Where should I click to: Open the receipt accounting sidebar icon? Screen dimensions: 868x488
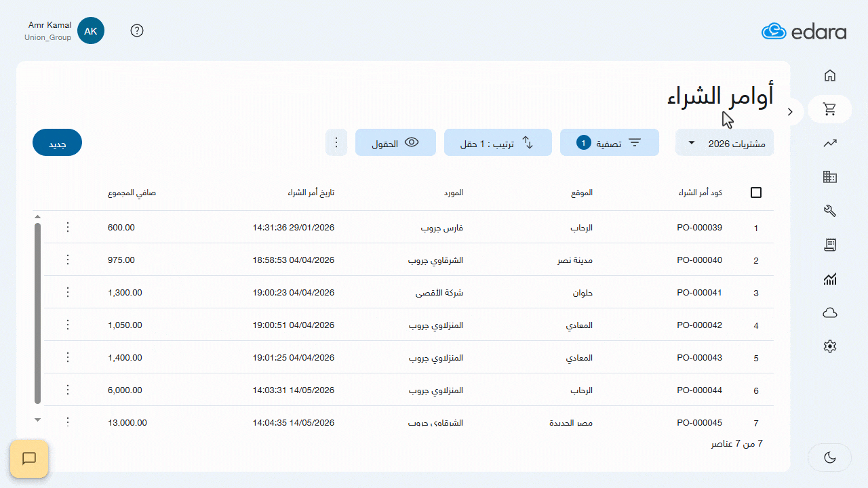829,245
